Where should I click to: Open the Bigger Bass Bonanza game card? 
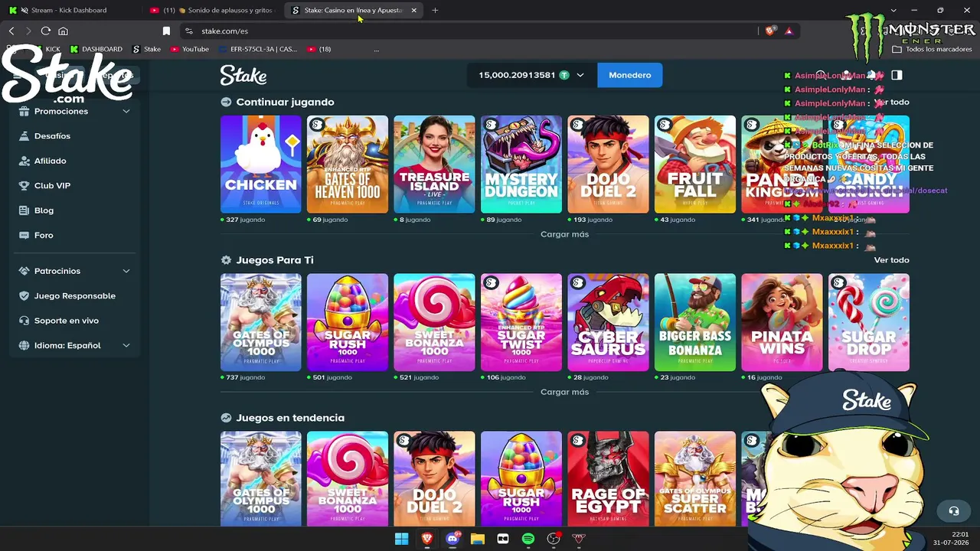tap(695, 322)
